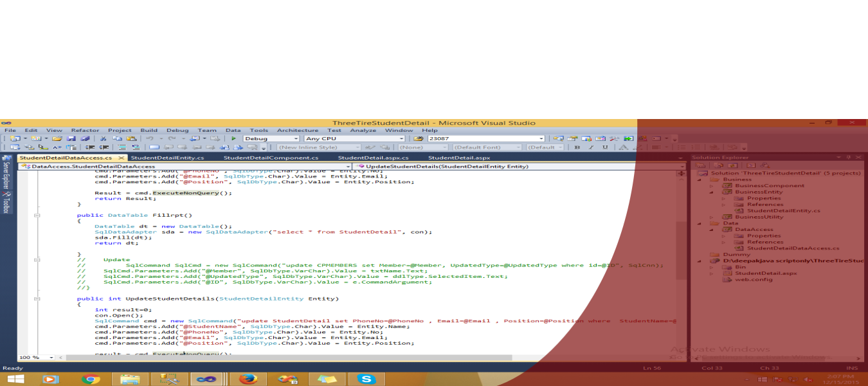868x386 pixels.
Task: Switch to StudentDetail.aspx.cs tab
Action: [x=373, y=158]
